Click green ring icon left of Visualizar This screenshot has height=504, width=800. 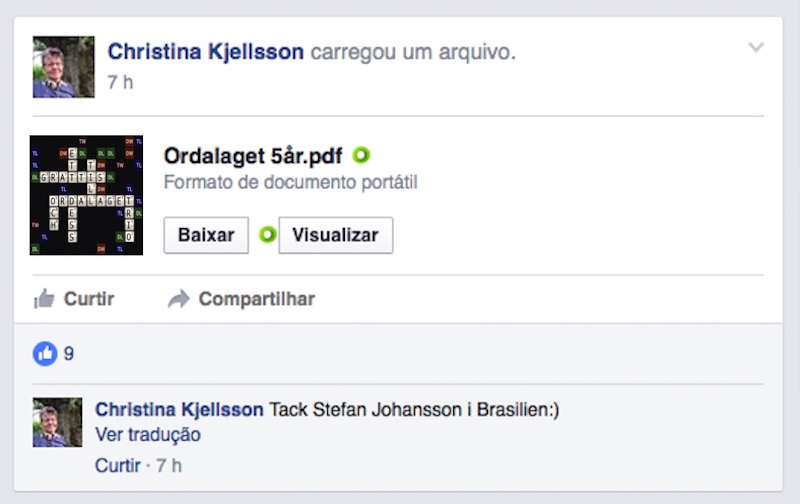(x=267, y=235)
